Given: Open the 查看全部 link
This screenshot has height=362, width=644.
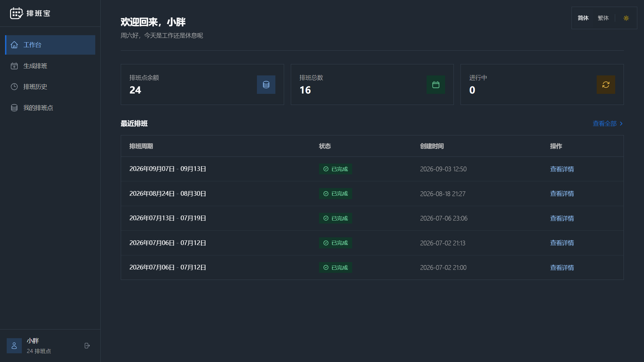Looking at the screenshot, I should (608, 124).
